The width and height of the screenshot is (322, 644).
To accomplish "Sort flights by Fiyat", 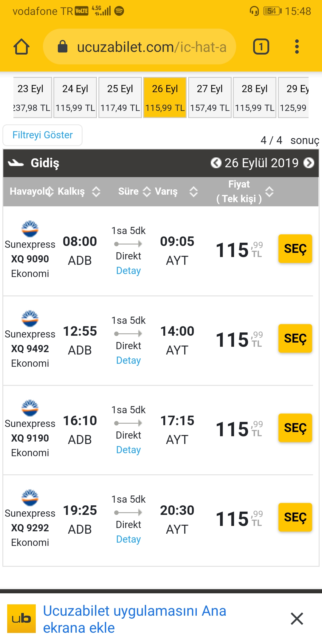I will (269, 191).
